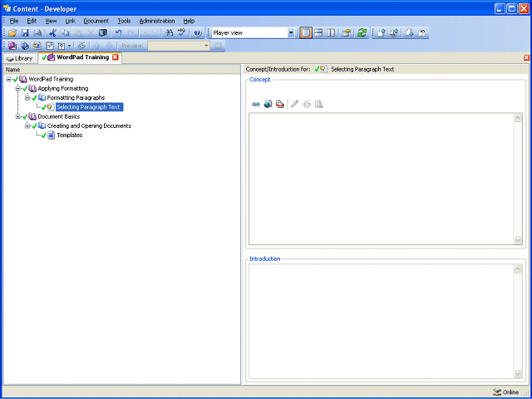Screen dimensions: 532x399
Task: Click the Check In All icon
Action: pos(394,33)
